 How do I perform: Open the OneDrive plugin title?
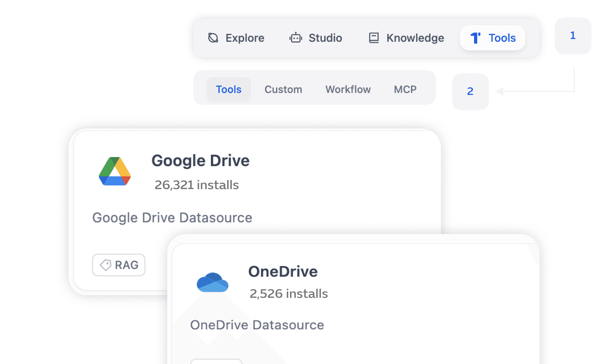(283, 271)
